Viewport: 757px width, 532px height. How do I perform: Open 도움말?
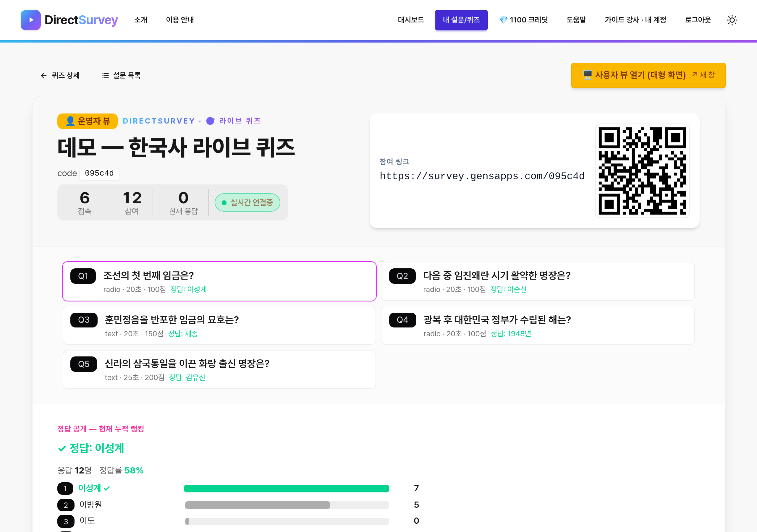(576, 20)
